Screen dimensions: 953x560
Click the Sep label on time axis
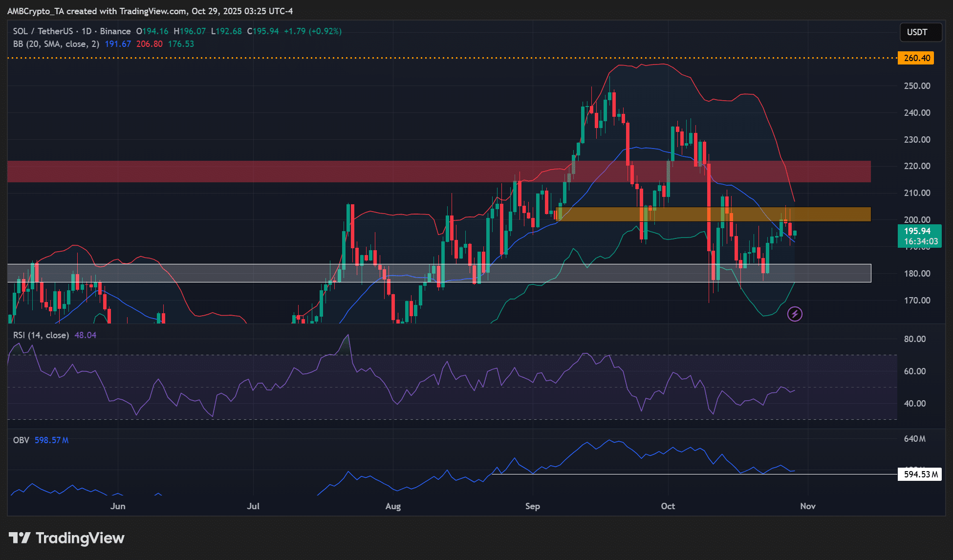(532, 506)
